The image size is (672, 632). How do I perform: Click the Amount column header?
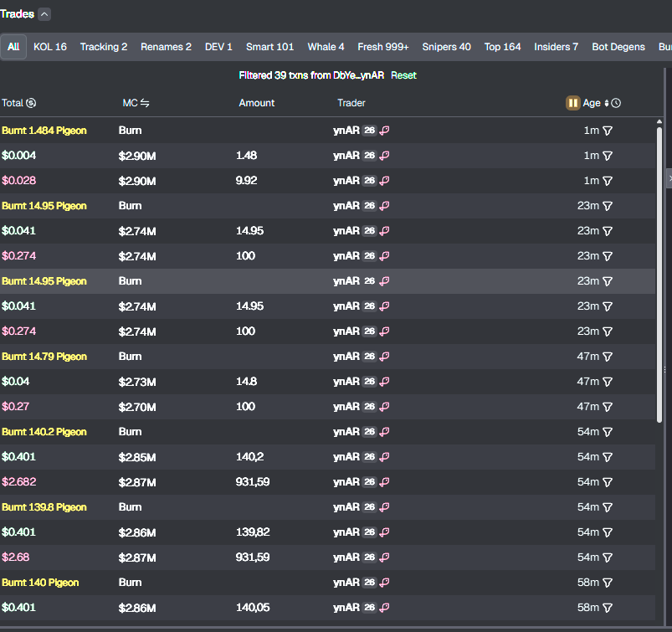(x=256, y=103)
